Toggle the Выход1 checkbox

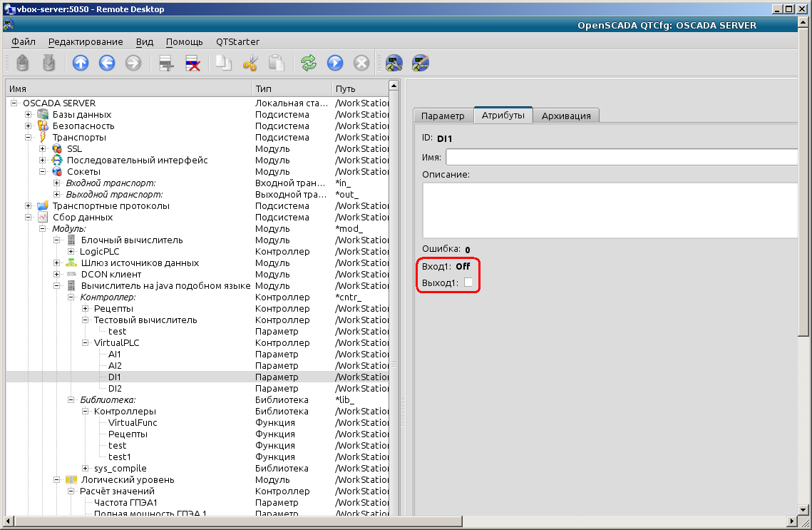tap(468, 283)
